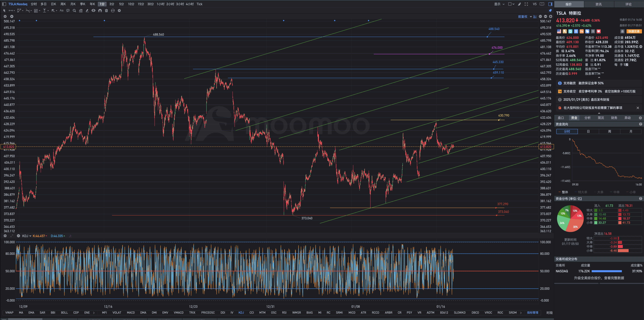The image size is (644, 320).
Task: Click the price alert bell icon
Action: [622, 31]
